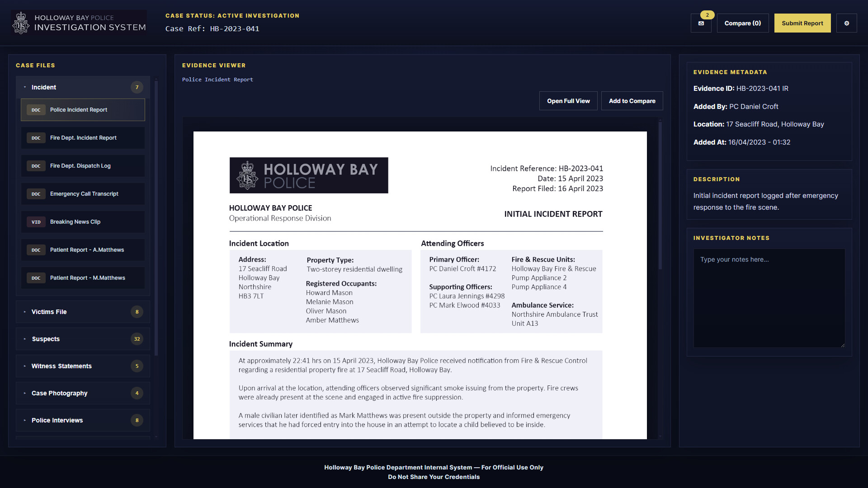Click the Suspects count badge 32

coord(137,339)
